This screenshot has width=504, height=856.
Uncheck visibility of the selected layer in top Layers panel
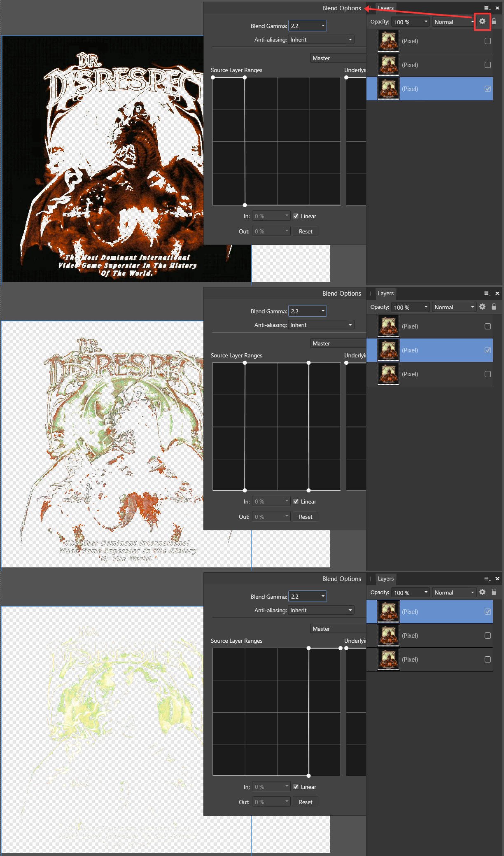pyautogui.click(x=488, y=89)
